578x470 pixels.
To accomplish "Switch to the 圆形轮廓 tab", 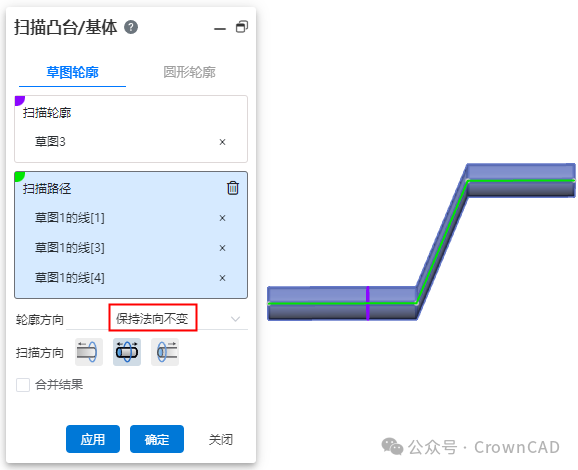I will click(x=189, y=72).
